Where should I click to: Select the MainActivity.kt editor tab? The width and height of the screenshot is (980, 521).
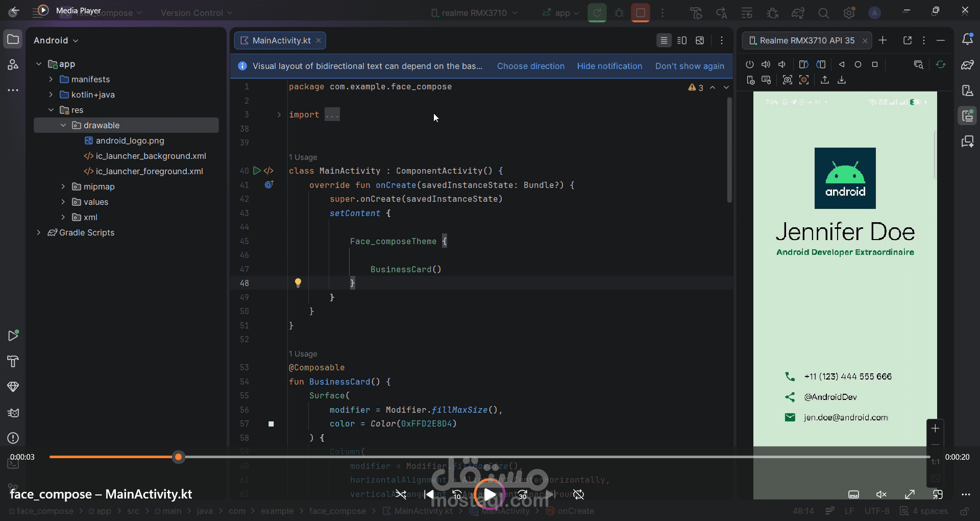tap(280, 40)
